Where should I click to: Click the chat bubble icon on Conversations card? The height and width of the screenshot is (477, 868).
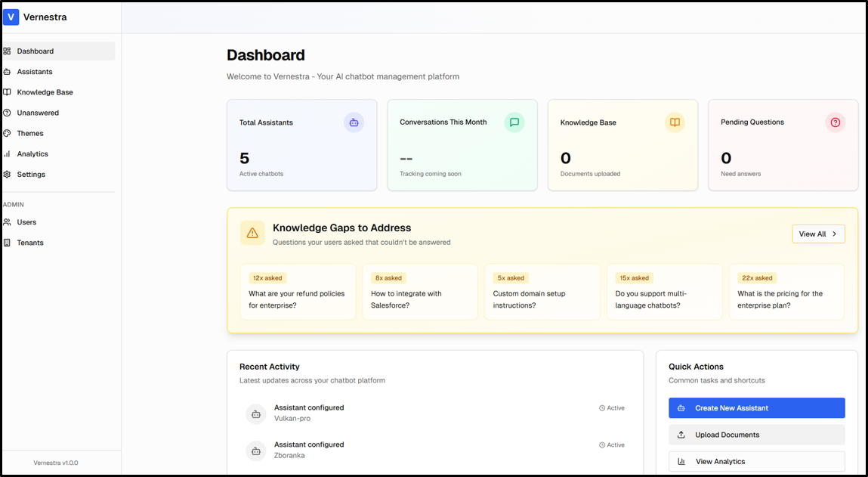[x=514, y=122]
